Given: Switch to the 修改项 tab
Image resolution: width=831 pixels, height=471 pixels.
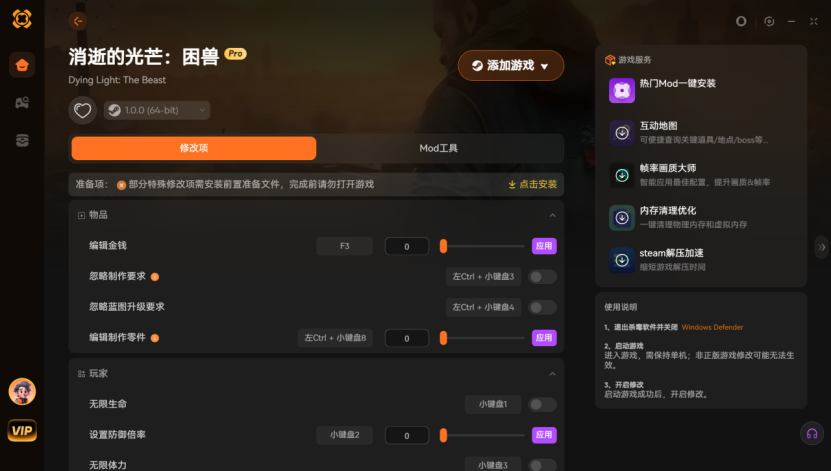Looking at the screenshot, I should pyautogui.click(x=194, y=148).
